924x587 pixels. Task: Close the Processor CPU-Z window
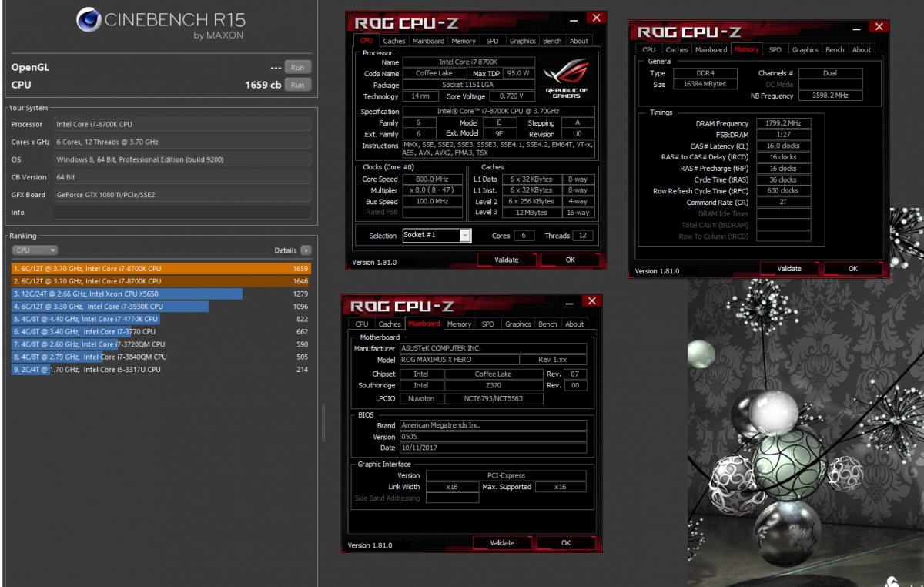[595, 18]
